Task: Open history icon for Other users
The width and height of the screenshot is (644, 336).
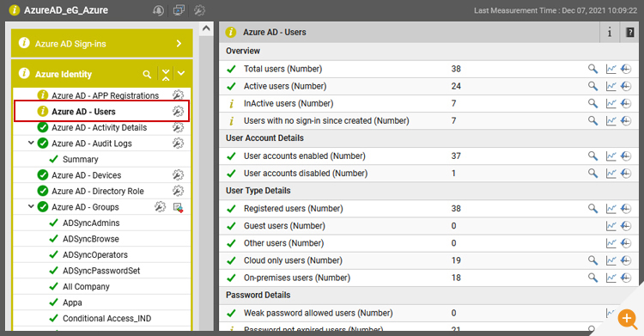Action: pyautogui.click(x=625, y=243)
